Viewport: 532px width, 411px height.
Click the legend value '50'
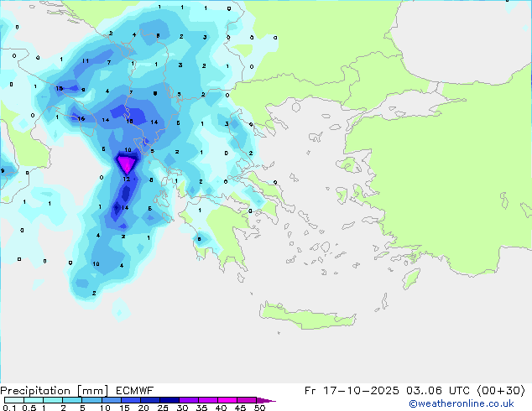click(x=259, y=408)
